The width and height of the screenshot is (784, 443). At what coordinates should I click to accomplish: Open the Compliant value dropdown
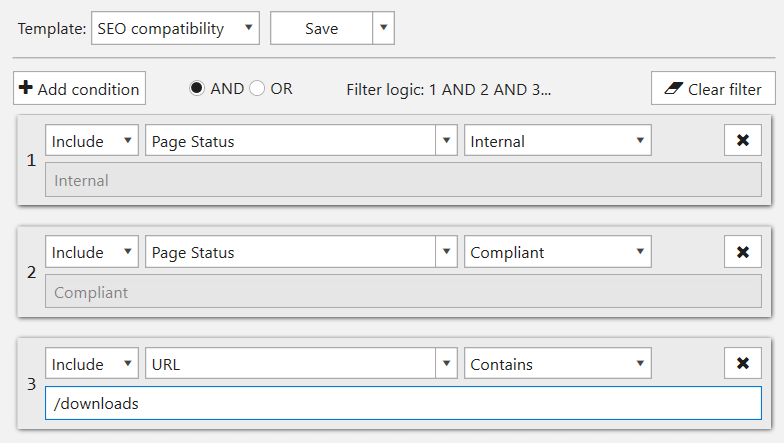(x=558, y=252)
